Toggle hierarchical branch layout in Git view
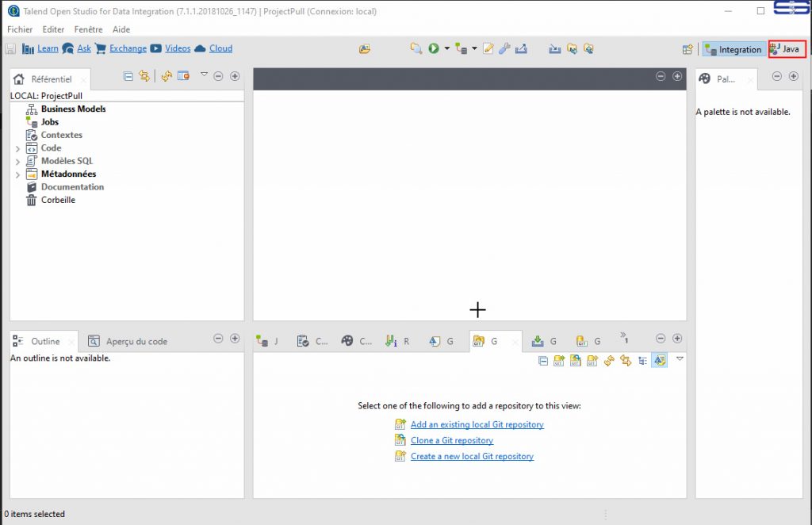Image resolution: width=812 pixels, height=525 pixels. [642, 361]
